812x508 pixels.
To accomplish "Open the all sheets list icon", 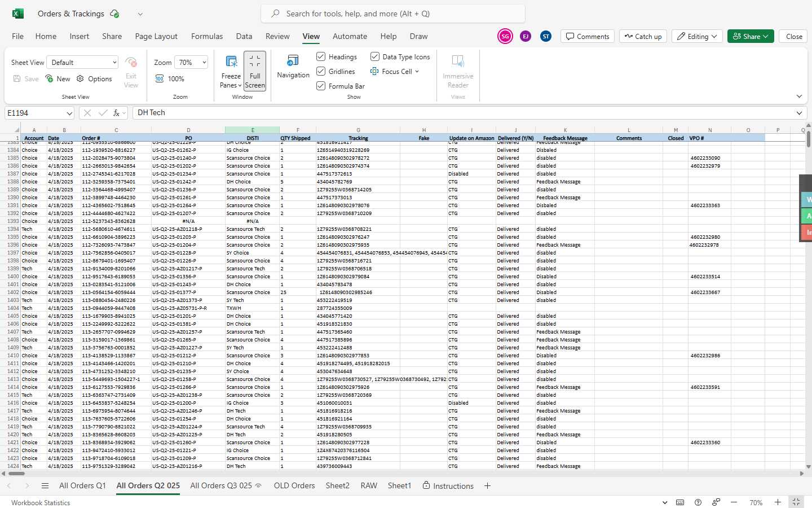I will (45, 486).
